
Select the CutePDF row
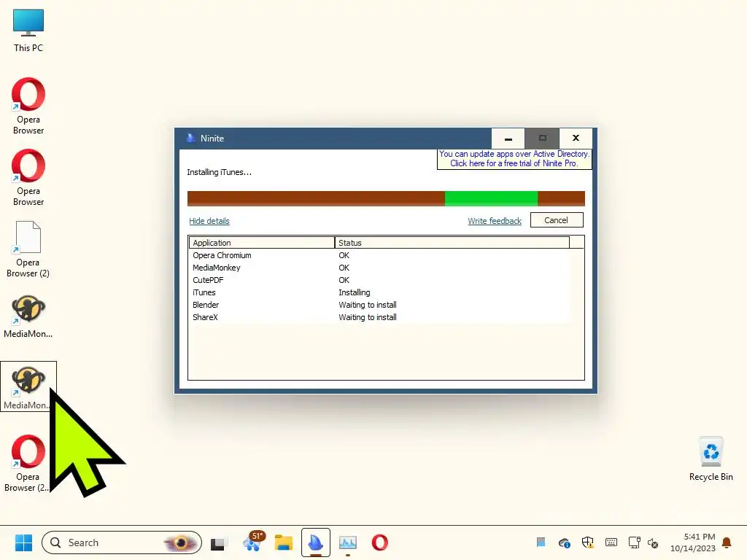point(379,280)
